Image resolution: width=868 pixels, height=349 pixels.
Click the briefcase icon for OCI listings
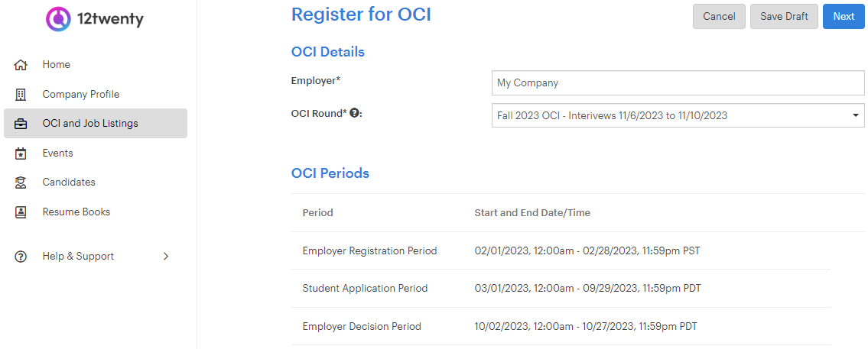point(21,124)
